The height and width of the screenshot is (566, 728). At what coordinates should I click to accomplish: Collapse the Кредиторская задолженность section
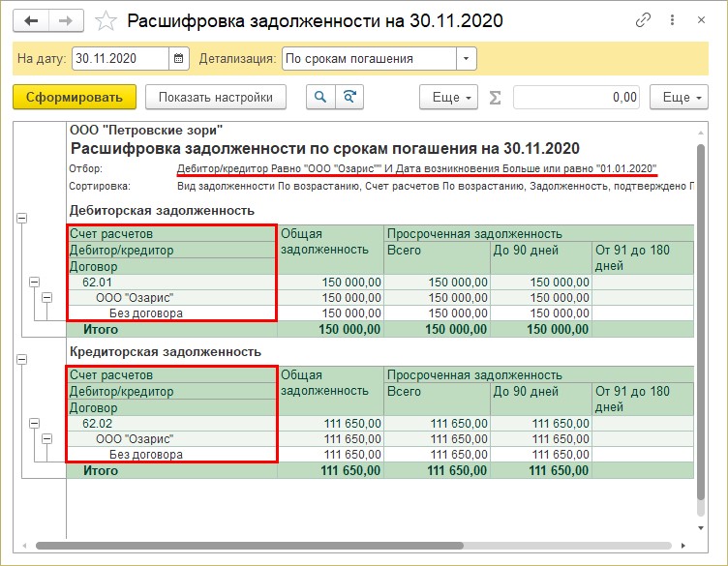coord(22,360)
